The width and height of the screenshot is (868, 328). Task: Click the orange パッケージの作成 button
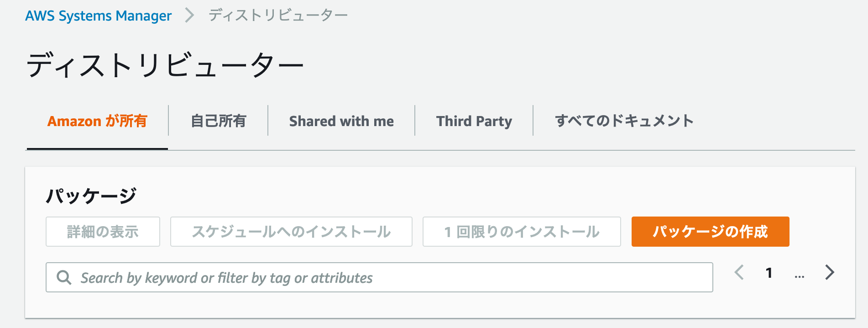click(710, 232)
